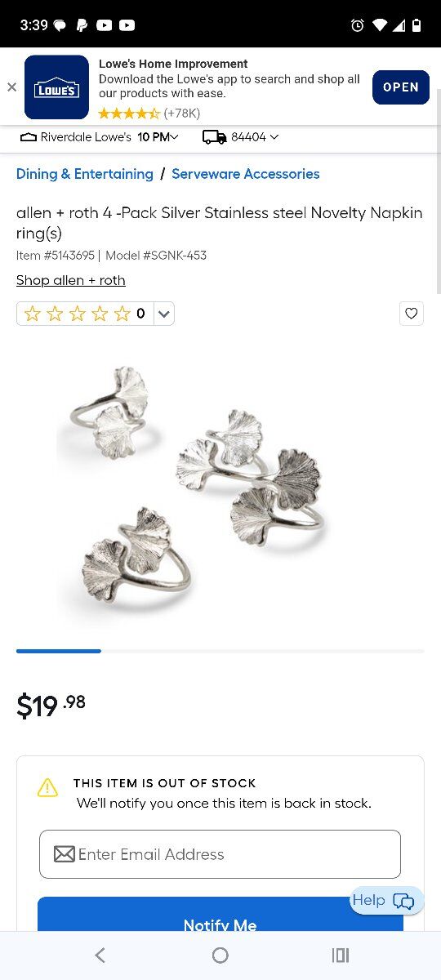
Task: Save item with the heart icon
Action: (x=412, y=314)
